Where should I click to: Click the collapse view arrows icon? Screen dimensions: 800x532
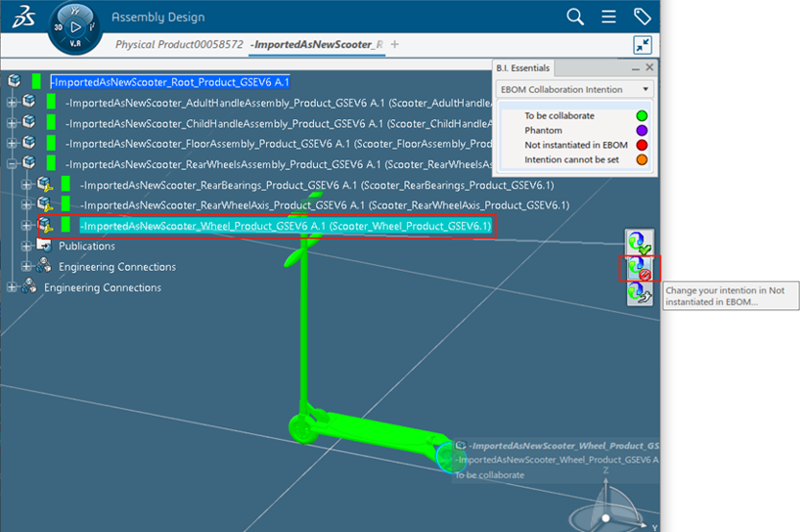(642, 44)
